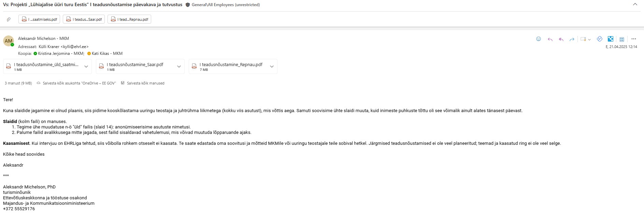Expand dropdown for teadusnõustamine_Saar.pdf attachment
This screenshot has width=644, height=215.
coord(179,67)
